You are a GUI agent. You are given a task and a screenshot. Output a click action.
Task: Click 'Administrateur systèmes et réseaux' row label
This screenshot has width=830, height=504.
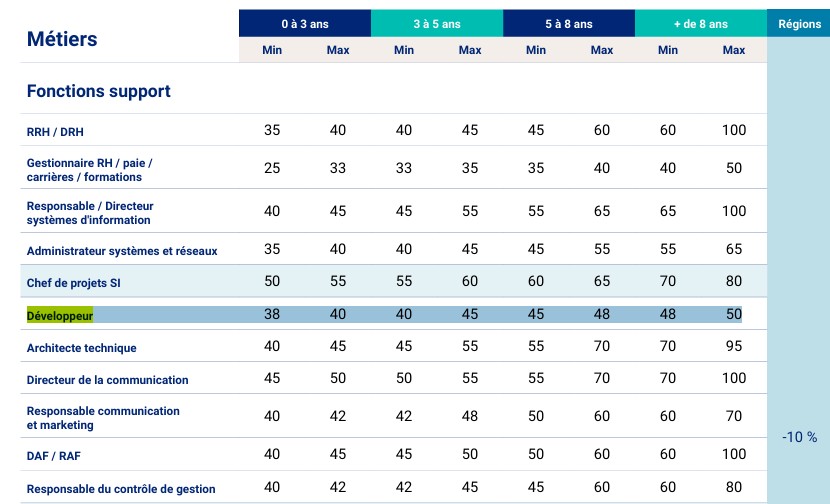click(122, 251)
